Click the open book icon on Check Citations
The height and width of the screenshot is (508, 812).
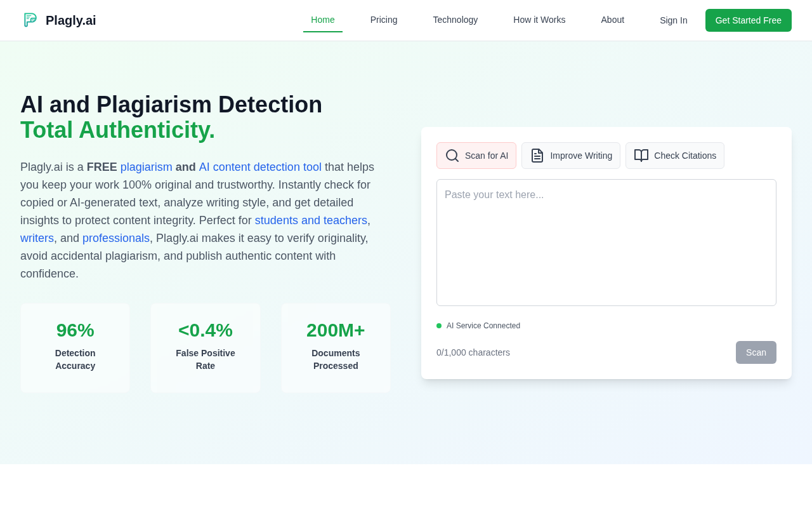tap(641, 156)
